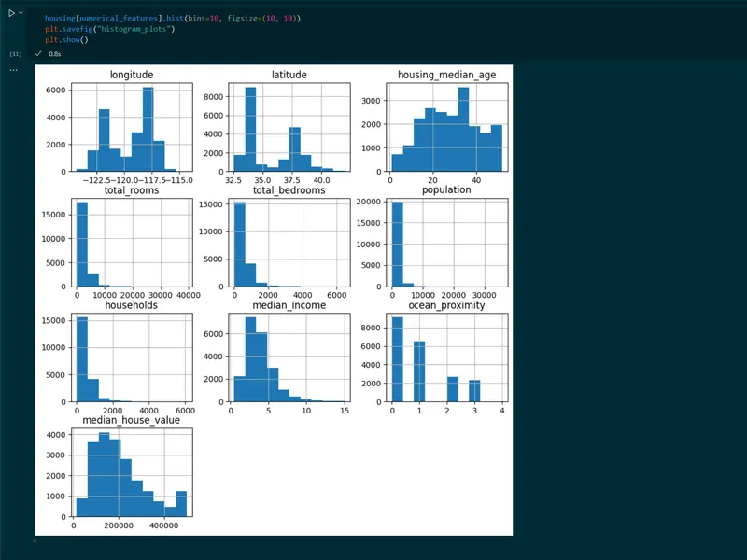Click the housing_median_age histogram plot
This screenshot has height=560, width=747.
447,127
